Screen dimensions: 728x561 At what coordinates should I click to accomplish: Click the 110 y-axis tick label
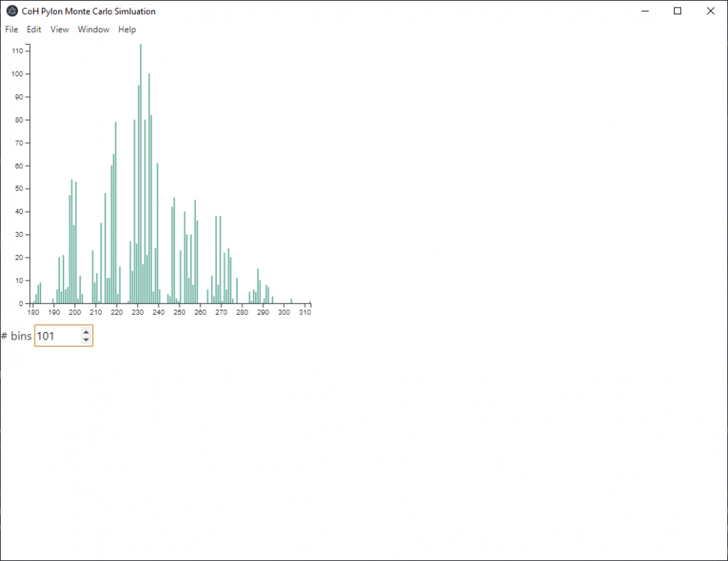[x=16, y=51]
